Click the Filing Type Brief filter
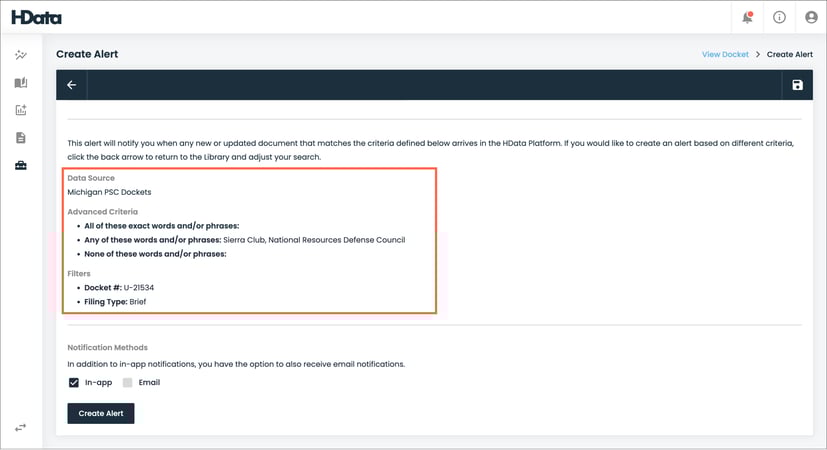The width and height of the screenshot is (827, 450). pos(115,302)
